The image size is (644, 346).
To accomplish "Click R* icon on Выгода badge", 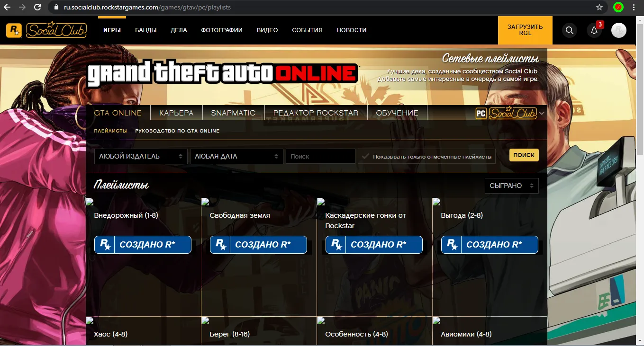I will pos(451,245).
